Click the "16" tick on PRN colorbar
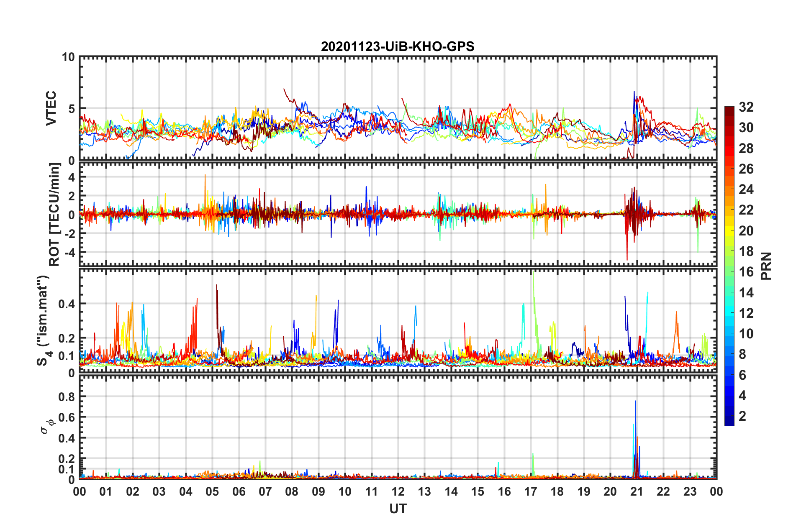This screenshot has width=796, height=532. tap(746, 272)
